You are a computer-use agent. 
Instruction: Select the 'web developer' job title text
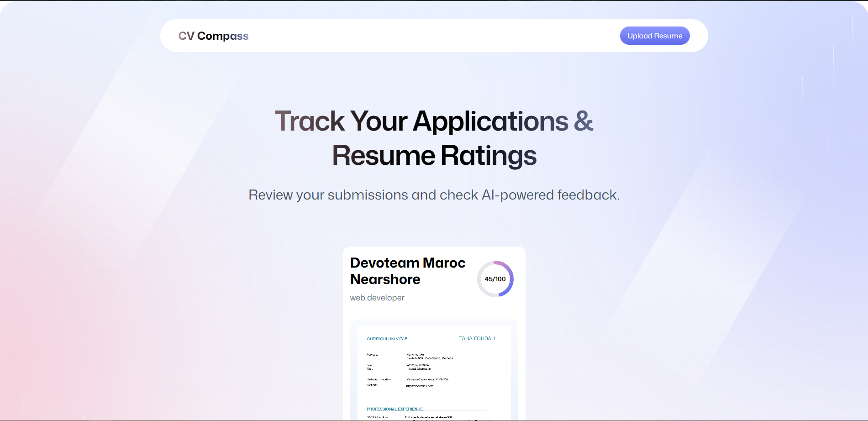point(377,298)
